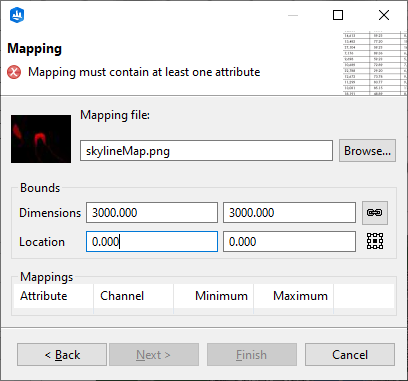Click the Location label
Viewport: 408px width, 381px height.
coord(42,242)
